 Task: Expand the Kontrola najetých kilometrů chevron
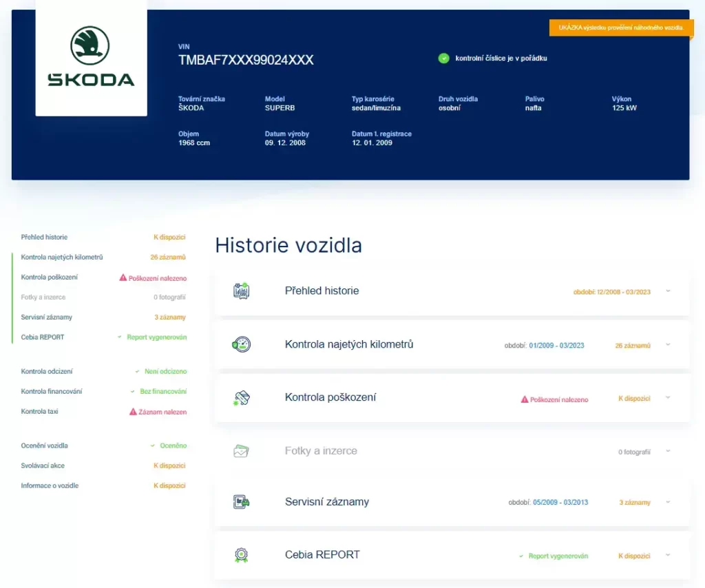(x=668, y=344)
